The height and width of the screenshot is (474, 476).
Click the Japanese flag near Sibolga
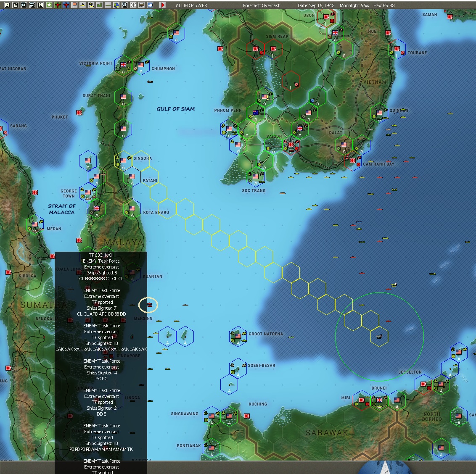[8, 272]
